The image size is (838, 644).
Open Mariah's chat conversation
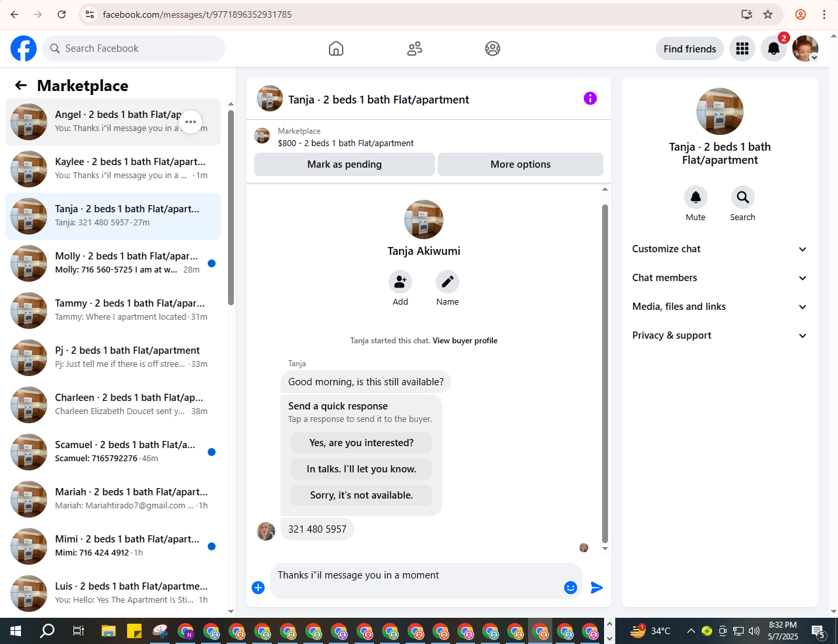coord(113,499)
